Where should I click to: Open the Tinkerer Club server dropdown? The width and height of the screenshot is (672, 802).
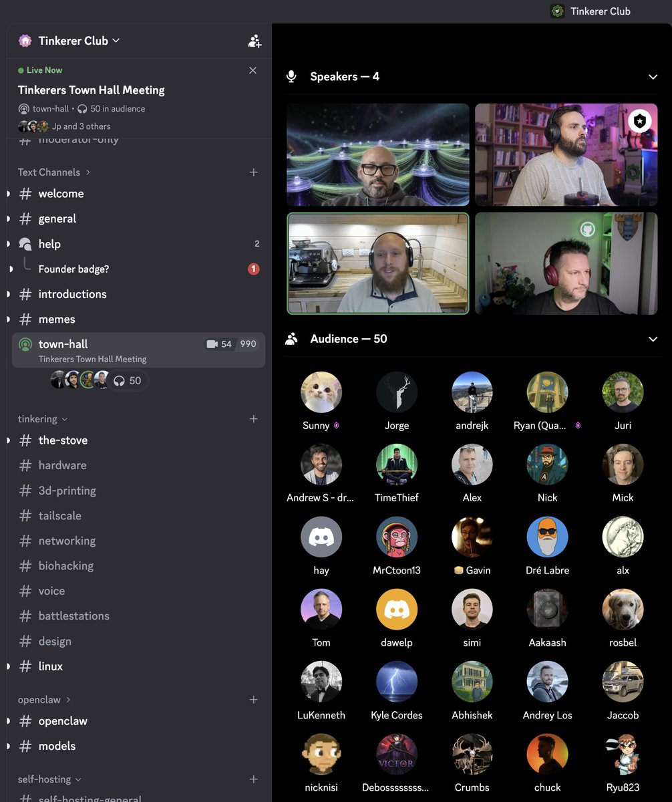coord(115,41)
